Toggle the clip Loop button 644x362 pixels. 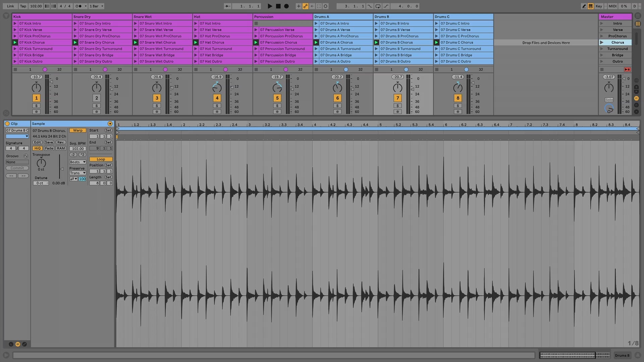tap(101, 159)
